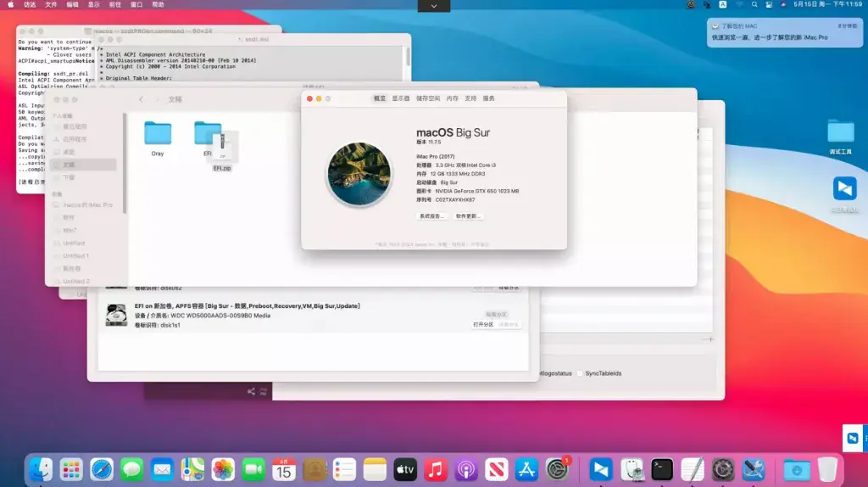
Task: Open Mail app in the Dock
Action: coord(162,470)
